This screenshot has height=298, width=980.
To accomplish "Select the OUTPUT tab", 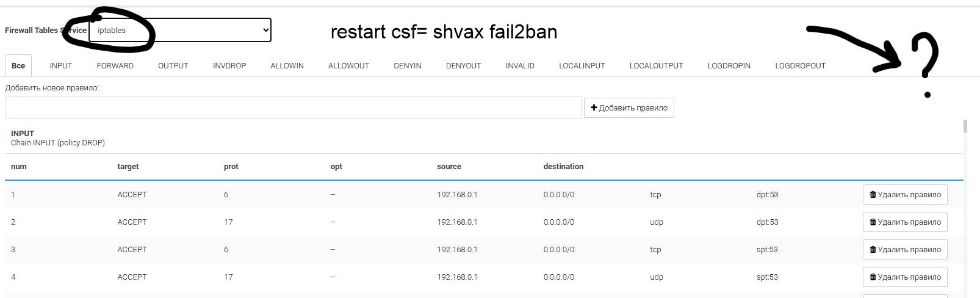I will [173, 66].
